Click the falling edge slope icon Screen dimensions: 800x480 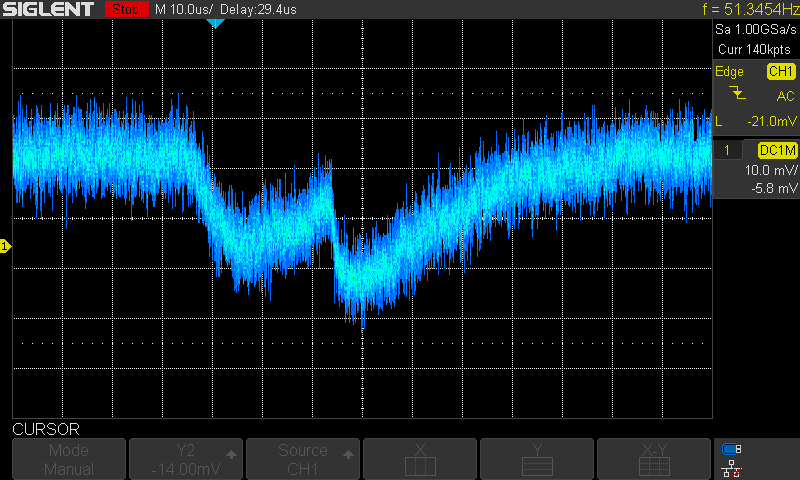tap(737, 94)
